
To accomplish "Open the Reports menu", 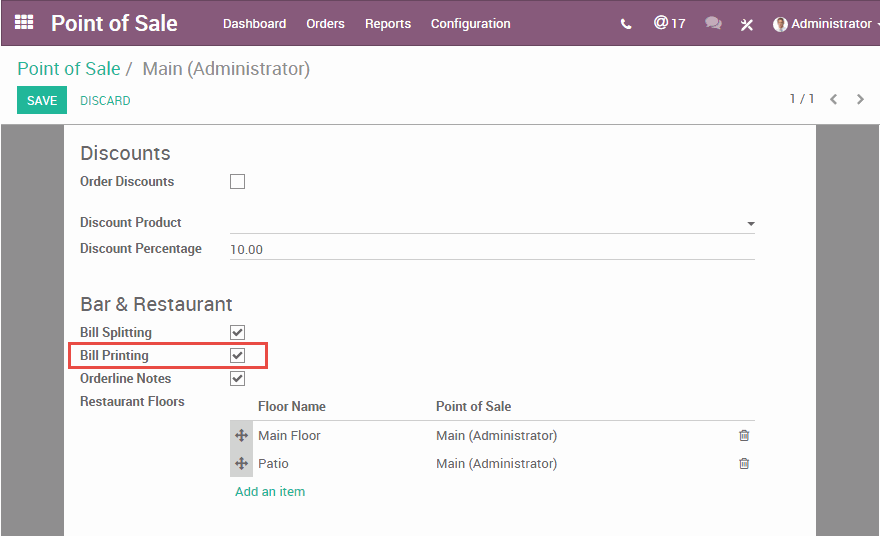I will point(388,24).
